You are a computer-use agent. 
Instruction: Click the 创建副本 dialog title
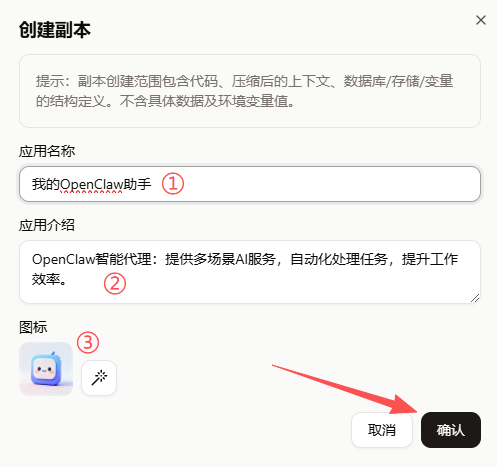(x=55, y=30)
